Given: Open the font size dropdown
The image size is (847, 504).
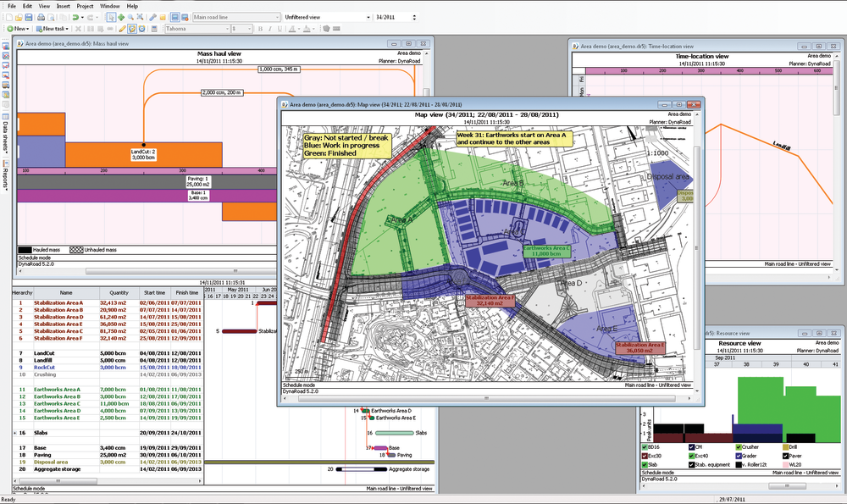Looking at the screenshot, I should [x=242, y=29].
